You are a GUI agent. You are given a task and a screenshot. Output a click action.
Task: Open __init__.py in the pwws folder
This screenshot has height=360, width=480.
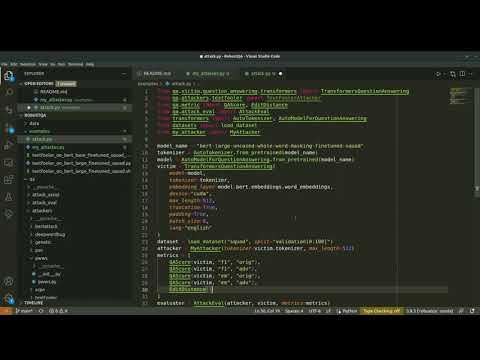click(x=49, y=274)
